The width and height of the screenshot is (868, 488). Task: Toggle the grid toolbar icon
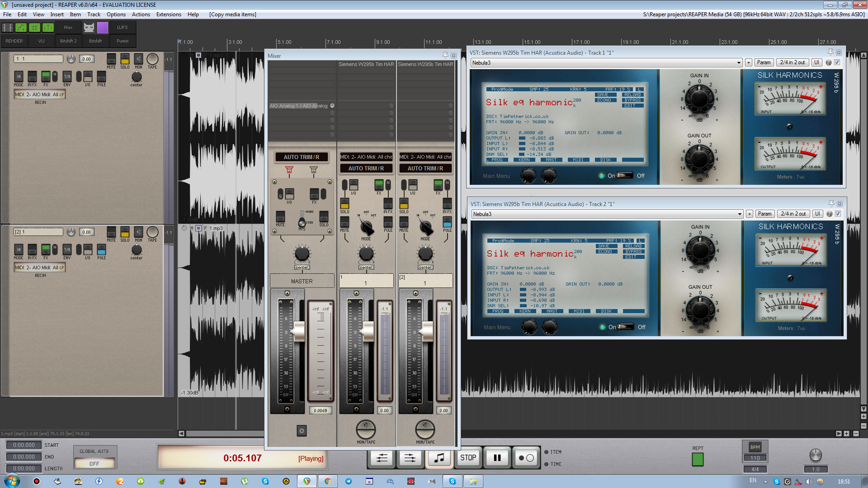(x=34, y=28)
